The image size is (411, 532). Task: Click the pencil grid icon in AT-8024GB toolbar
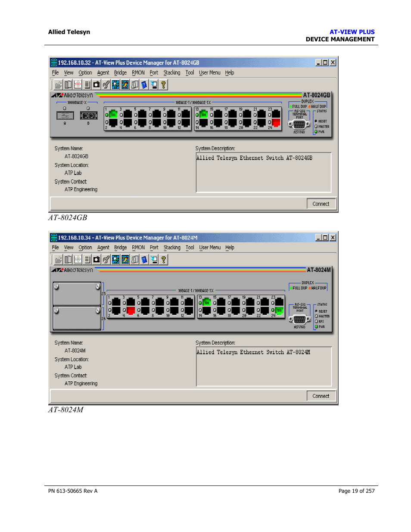(x=125, y=85)
